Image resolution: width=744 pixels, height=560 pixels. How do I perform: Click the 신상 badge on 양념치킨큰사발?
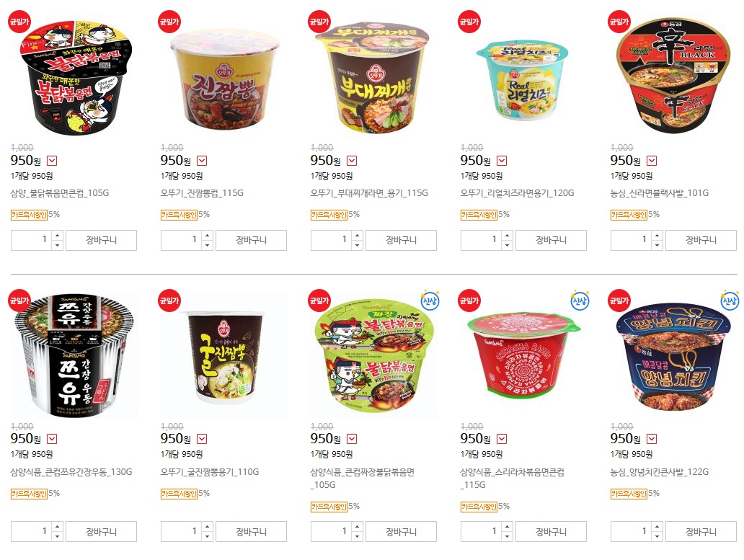click(730, 301)
